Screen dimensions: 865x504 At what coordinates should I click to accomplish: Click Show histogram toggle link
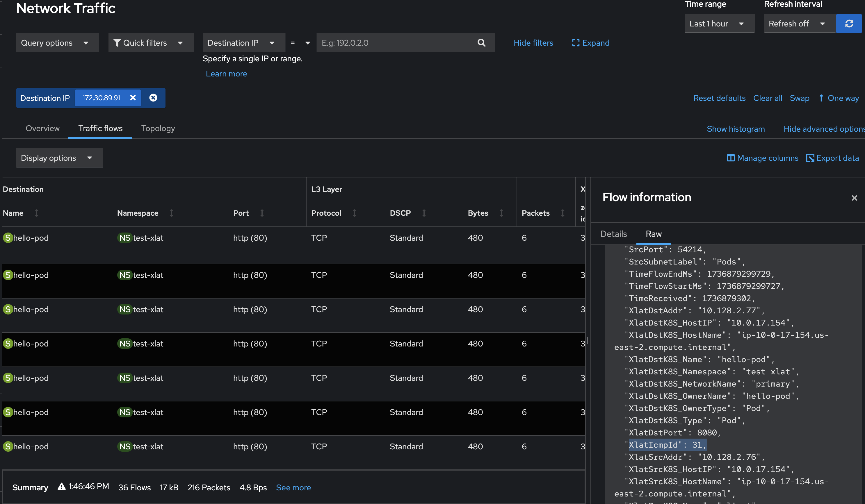point(735,129)
